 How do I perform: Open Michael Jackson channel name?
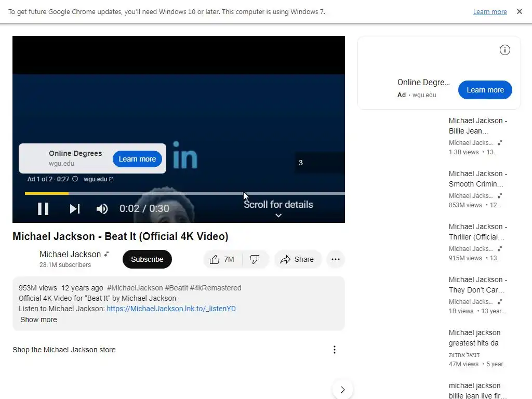point(70,254)
